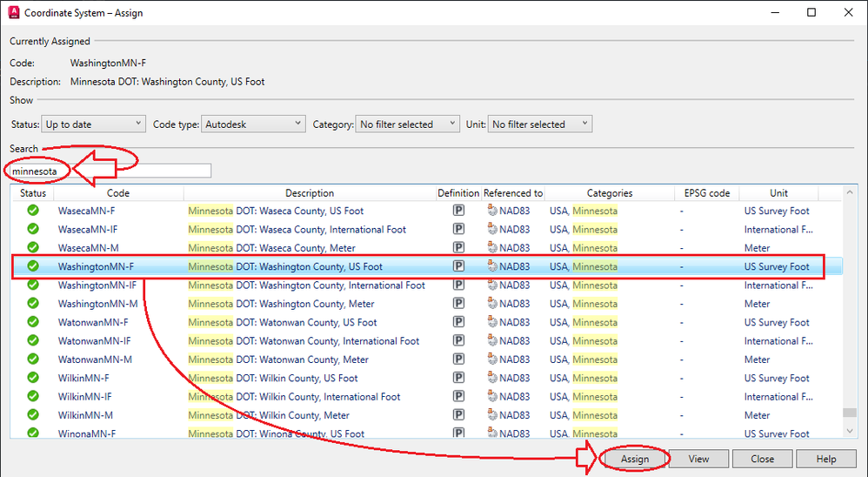The image size is (868, 477).
Task: Click the vertical scrollbar down arrow
Action: pos(850,431)
